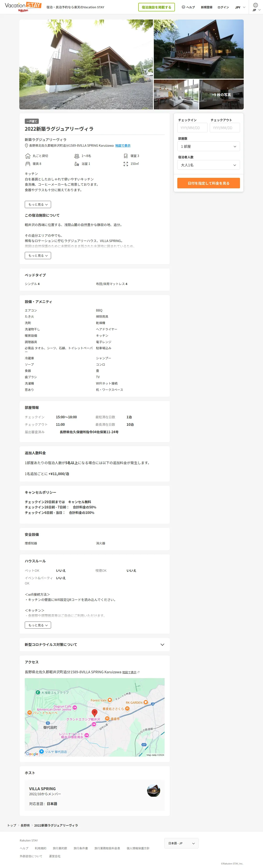Click the ログイン header link
The image size is (263, 868).
pyautogui.click(x=223, y=7)
